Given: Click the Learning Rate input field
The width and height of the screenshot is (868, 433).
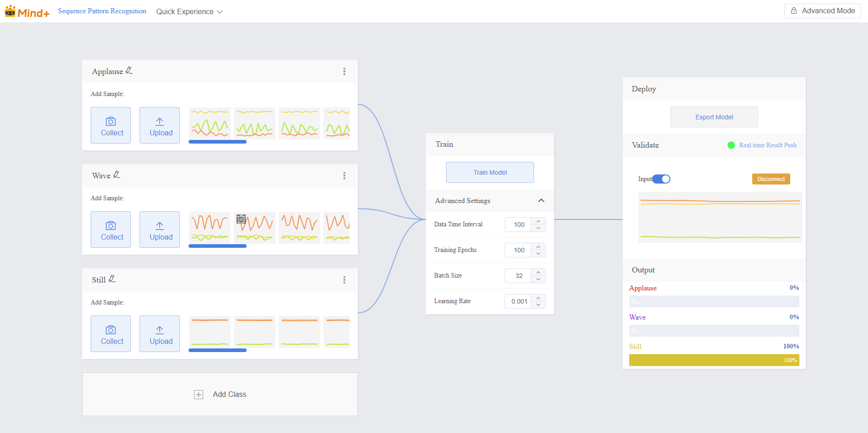Looking at the screenshot, I should (518, 301).
